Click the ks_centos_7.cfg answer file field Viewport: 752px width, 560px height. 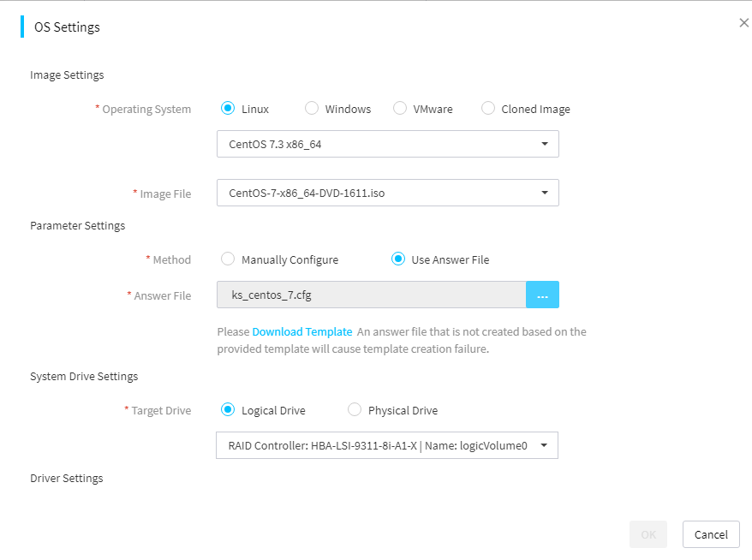pos(371,295)
